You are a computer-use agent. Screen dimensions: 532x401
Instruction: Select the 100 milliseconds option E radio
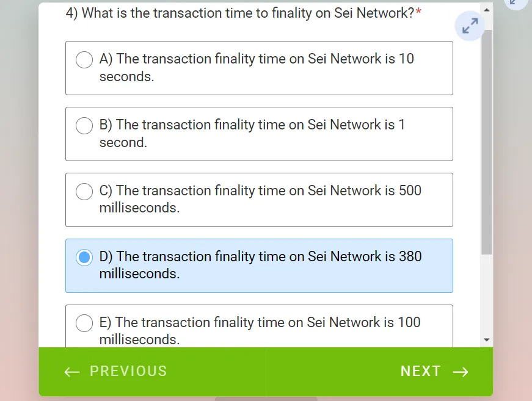point(84,323)
